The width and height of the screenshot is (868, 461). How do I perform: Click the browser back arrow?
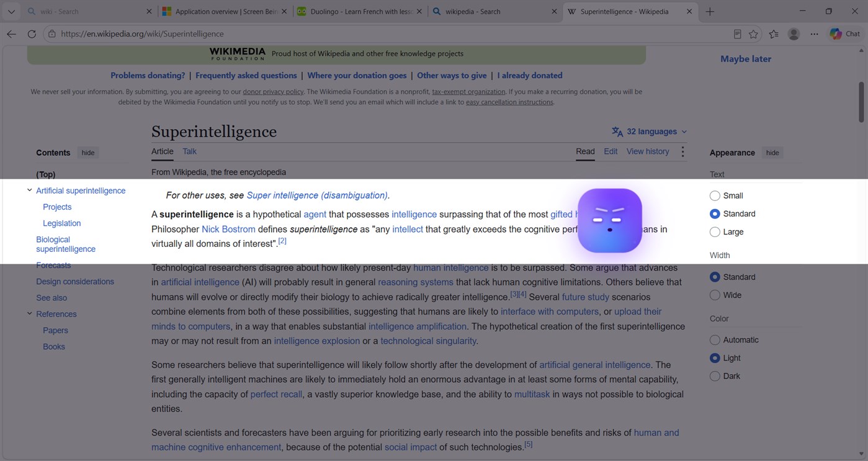click(x=11, y=34)
